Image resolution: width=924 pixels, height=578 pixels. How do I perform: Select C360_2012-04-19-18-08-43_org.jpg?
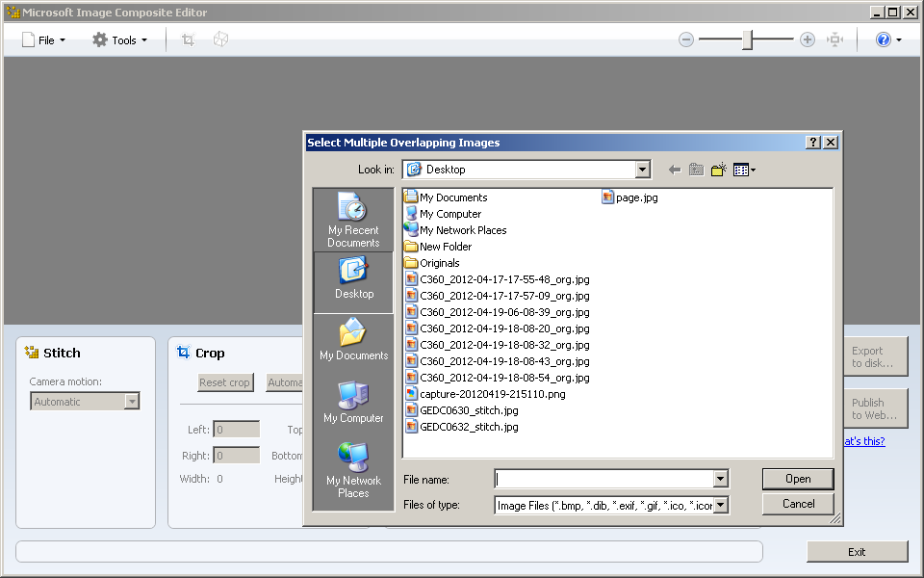[498, 361]
